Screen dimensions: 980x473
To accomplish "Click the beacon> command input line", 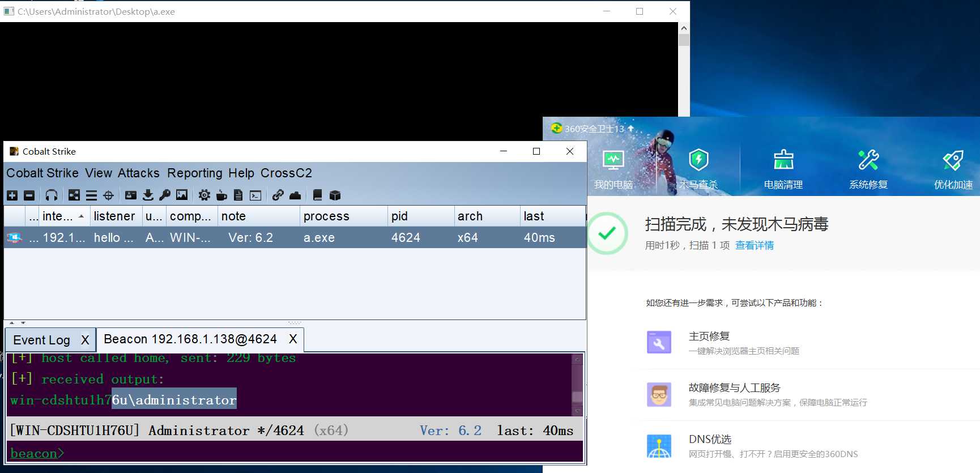I will [x=295, y=453].
